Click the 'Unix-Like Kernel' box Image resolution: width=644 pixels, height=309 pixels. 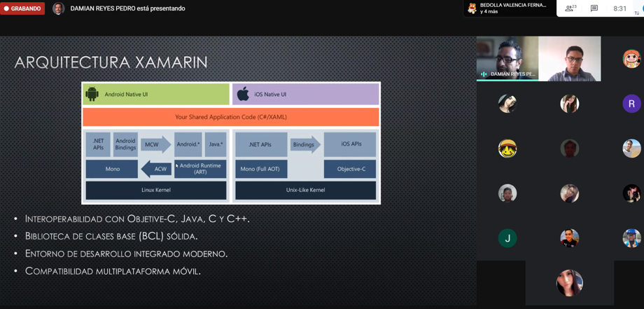tap(306, 191)
